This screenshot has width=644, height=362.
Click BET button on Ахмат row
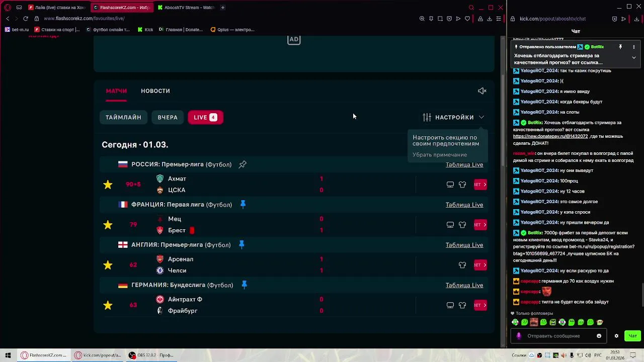pos(480,185)
